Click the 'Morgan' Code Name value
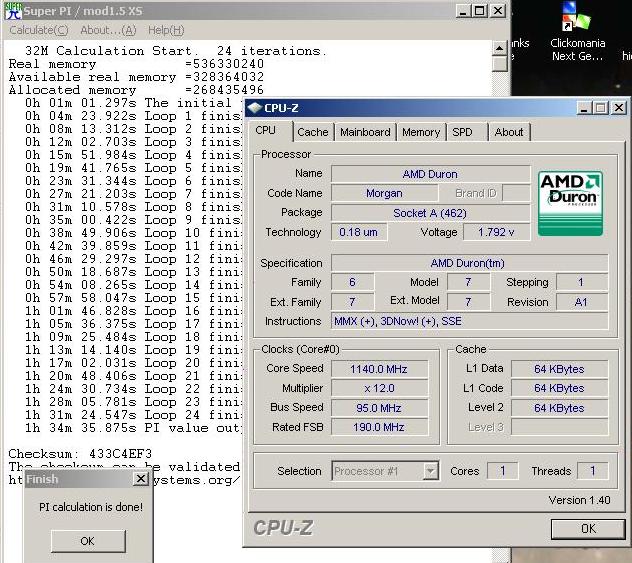 click(384, 193)
